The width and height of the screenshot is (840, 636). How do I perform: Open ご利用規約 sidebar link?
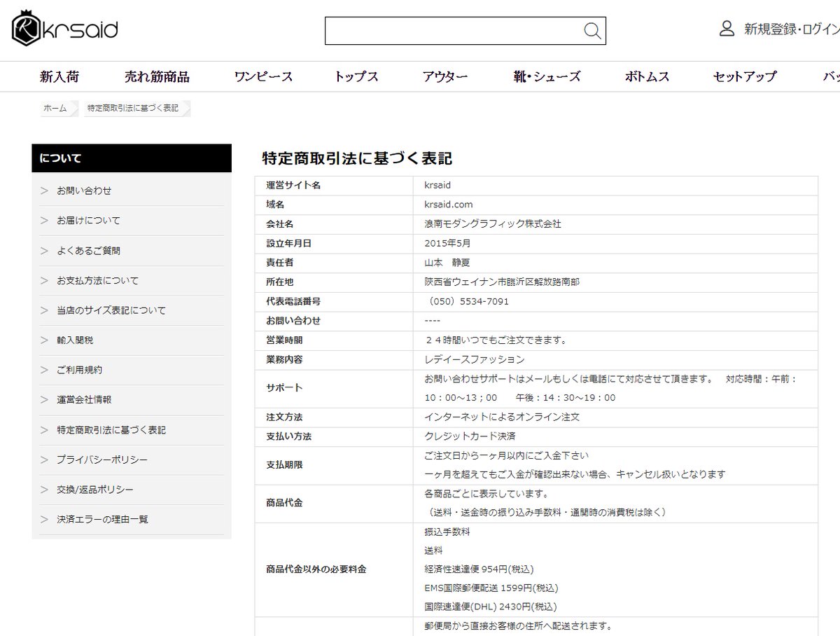point(80,370)
